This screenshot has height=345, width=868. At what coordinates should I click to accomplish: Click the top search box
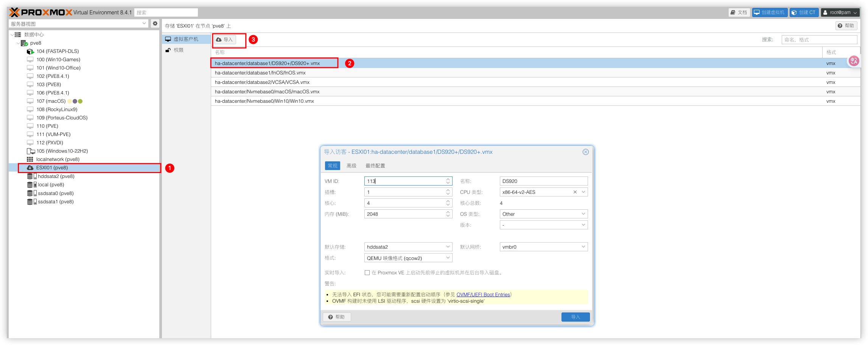coord(166,12)
